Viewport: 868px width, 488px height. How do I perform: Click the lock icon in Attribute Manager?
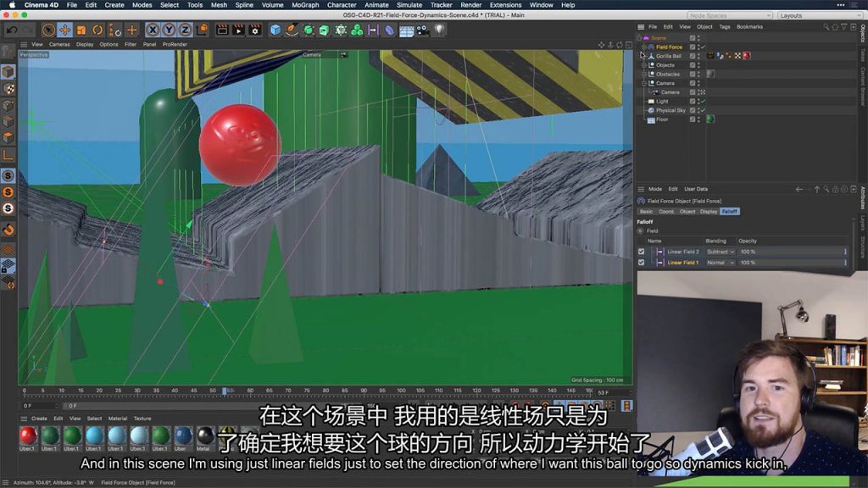coord(835,189)
